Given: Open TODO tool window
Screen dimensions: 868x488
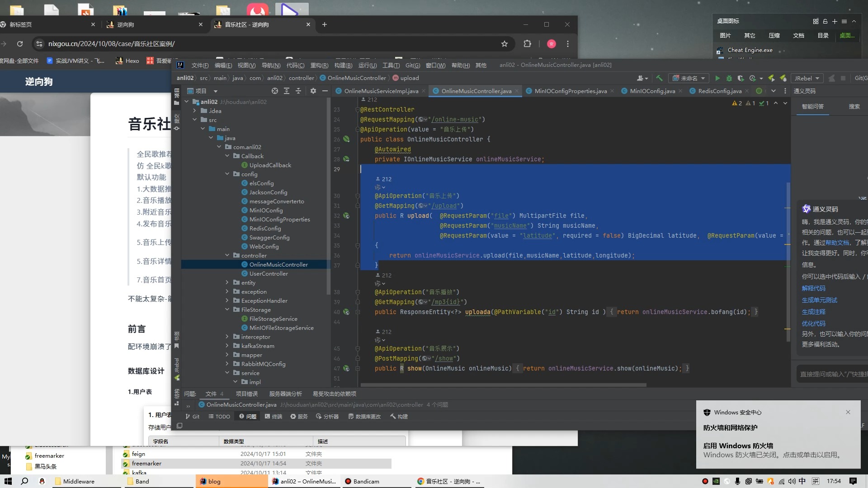Looking at the screenshot, I should coord(219,417).
